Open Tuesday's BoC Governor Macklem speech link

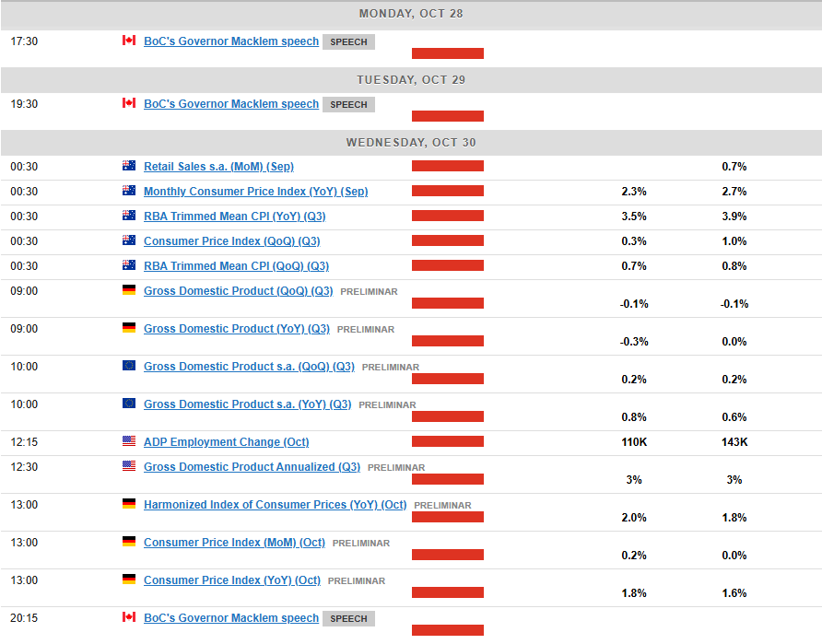pos(231,104)
